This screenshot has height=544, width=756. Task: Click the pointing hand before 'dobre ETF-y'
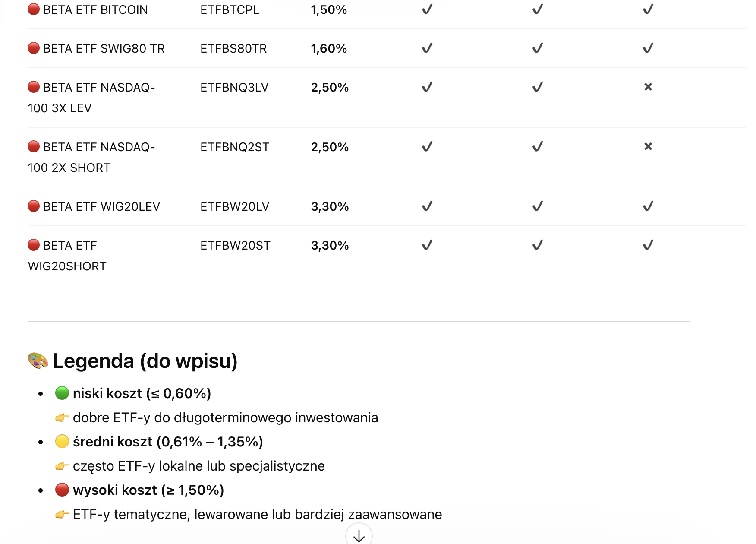(x=62, y=417)
